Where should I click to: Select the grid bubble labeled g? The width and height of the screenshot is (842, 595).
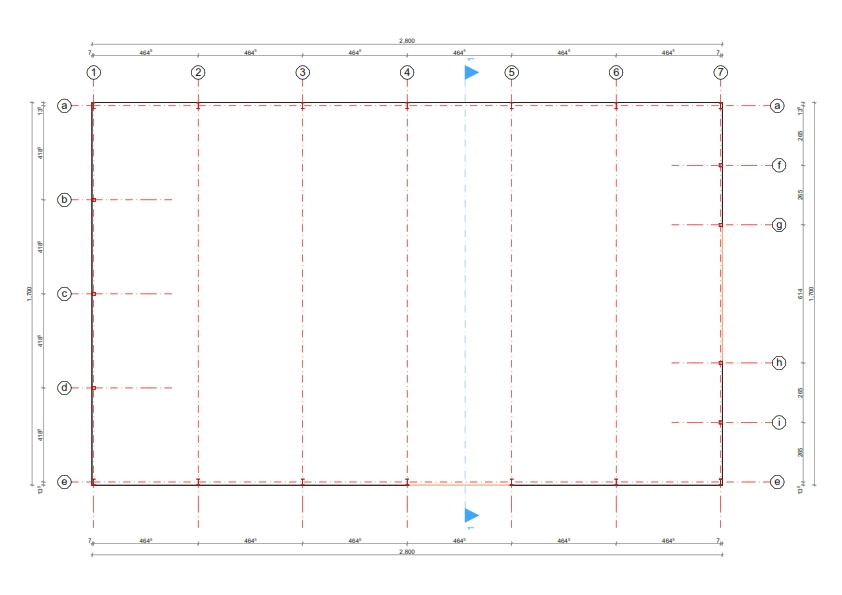click(x=779, y=225)
